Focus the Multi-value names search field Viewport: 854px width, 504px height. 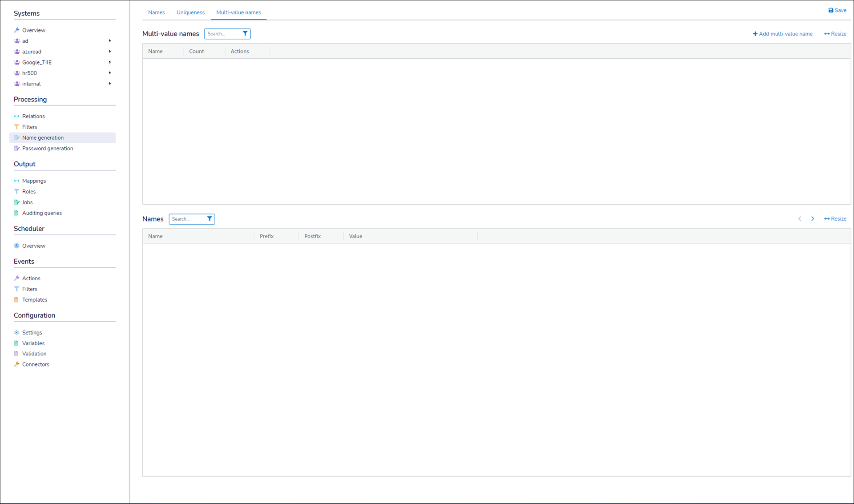[223, 34]
